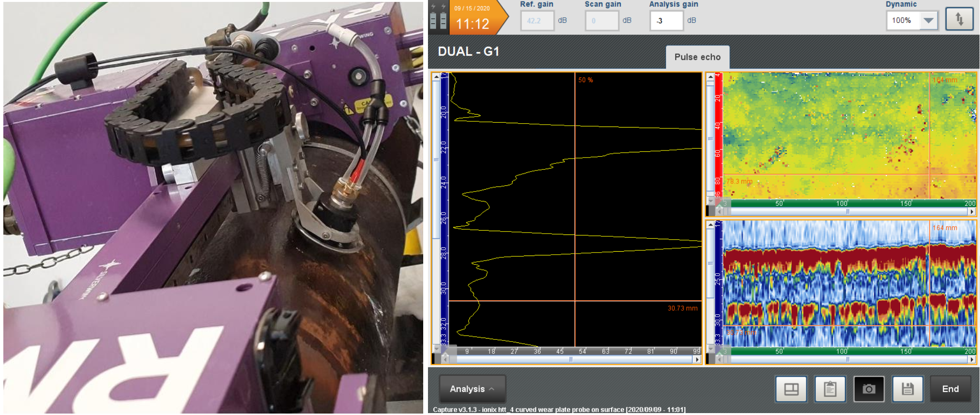980x415 pixels.
Task: Click the B-scan horizontal scrollbar thumb
Action: click(x=848, y=359)
